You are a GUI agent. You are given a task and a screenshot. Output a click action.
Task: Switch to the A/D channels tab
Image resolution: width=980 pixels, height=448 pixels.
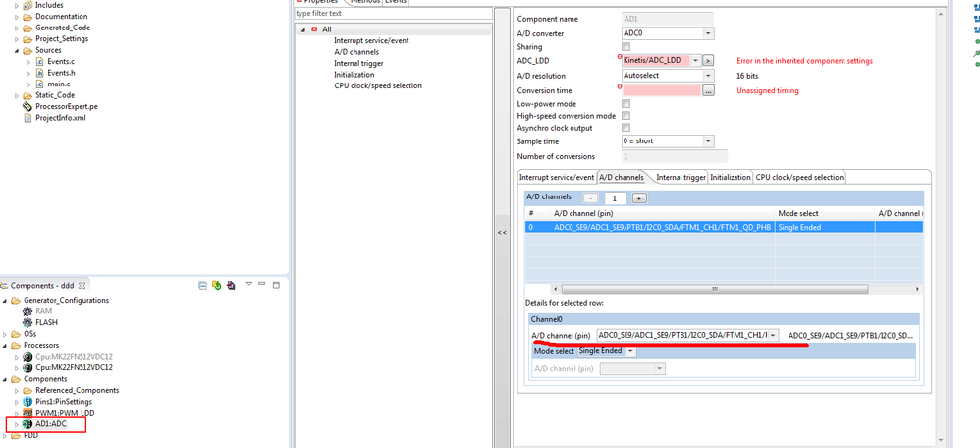[x=622, y=177]
